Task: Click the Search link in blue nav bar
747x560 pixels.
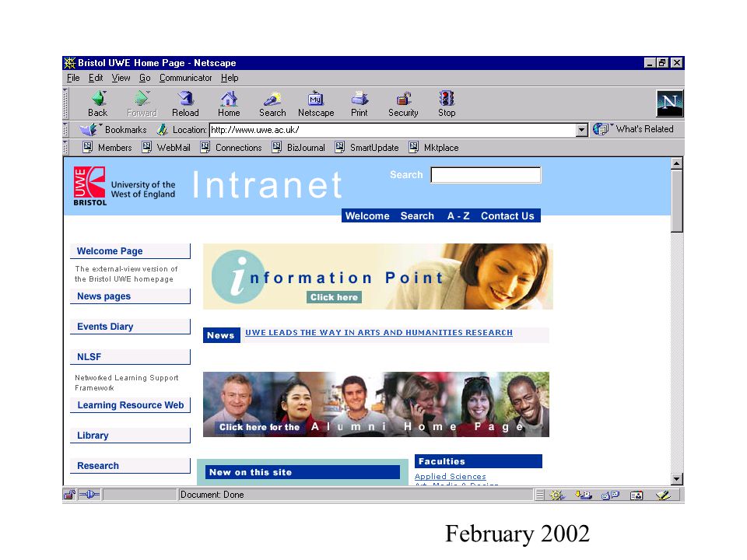Action: [x=417, y=216]
